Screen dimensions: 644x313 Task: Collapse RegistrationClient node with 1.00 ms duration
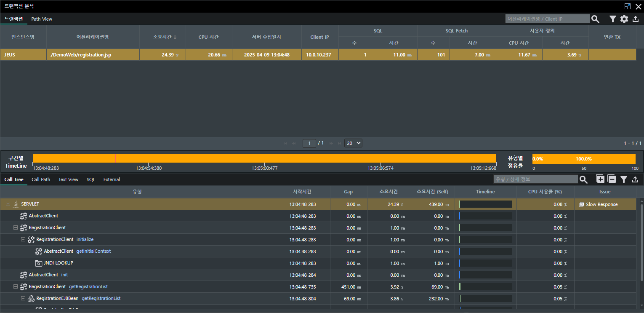pyautogui.click(x=16, y=227)
